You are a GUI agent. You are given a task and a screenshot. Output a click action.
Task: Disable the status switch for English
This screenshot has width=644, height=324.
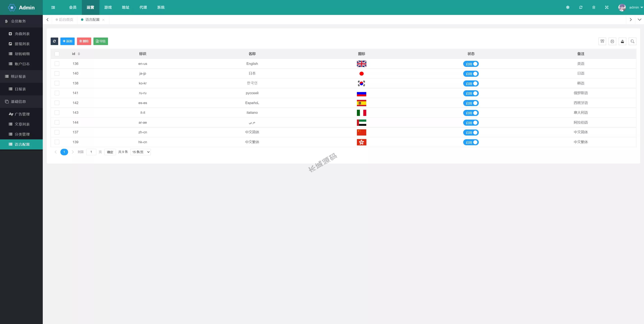click(471, 64)
